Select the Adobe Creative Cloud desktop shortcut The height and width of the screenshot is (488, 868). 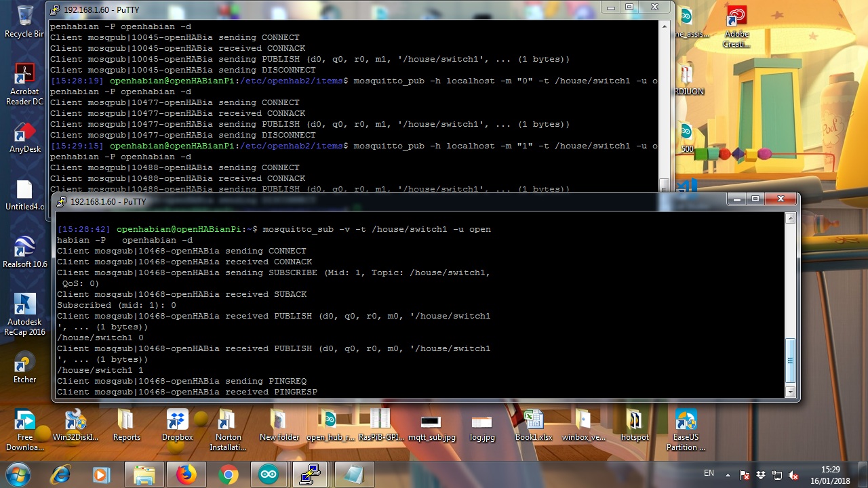coord(736,27)
